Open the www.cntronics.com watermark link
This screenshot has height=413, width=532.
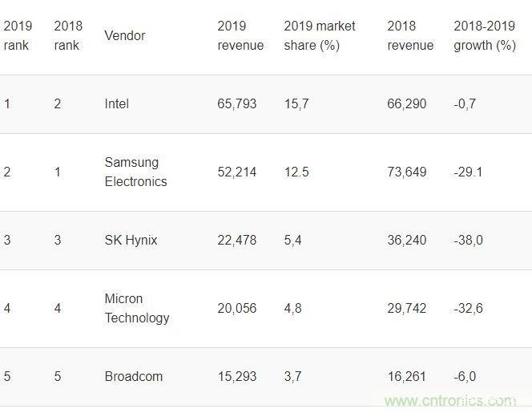click(x=450, y=400)
